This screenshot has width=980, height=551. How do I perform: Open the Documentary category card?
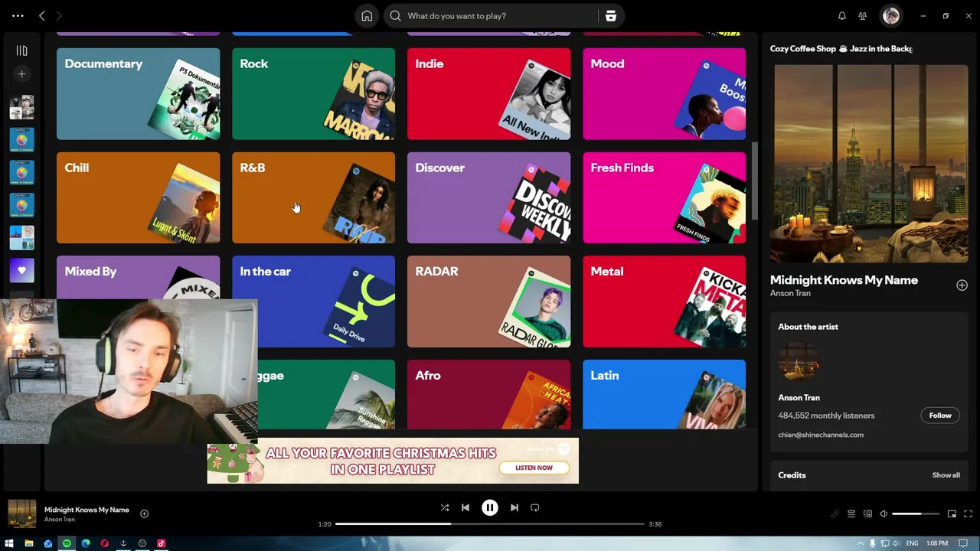click(138, 94)
